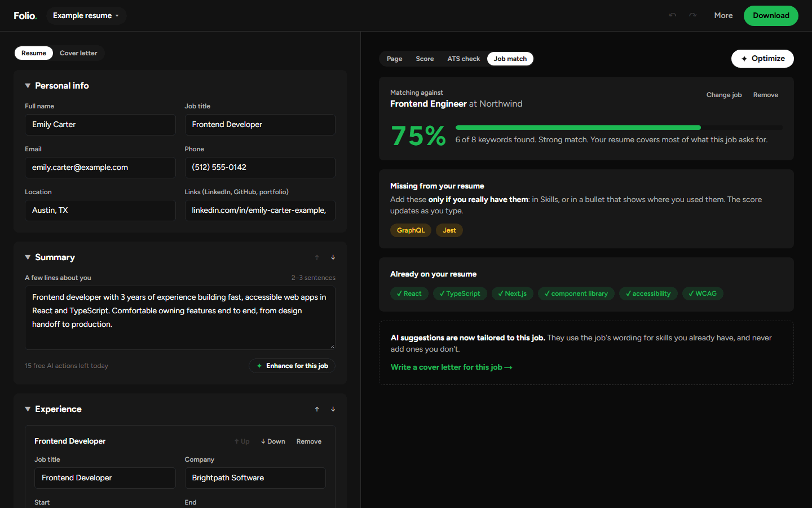Click the personal Job title field

pyautogui.click(x=260, y=125)
